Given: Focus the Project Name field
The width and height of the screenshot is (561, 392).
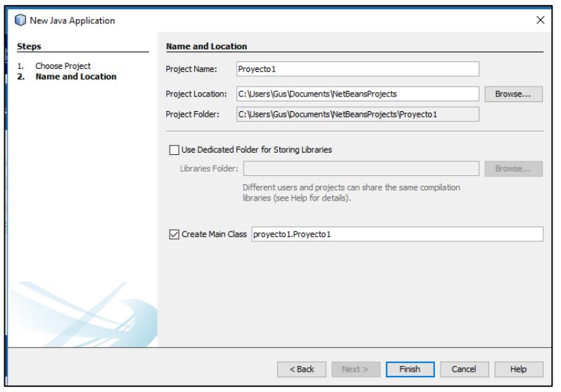Looking at the screenshot, I should coord(358,69).
